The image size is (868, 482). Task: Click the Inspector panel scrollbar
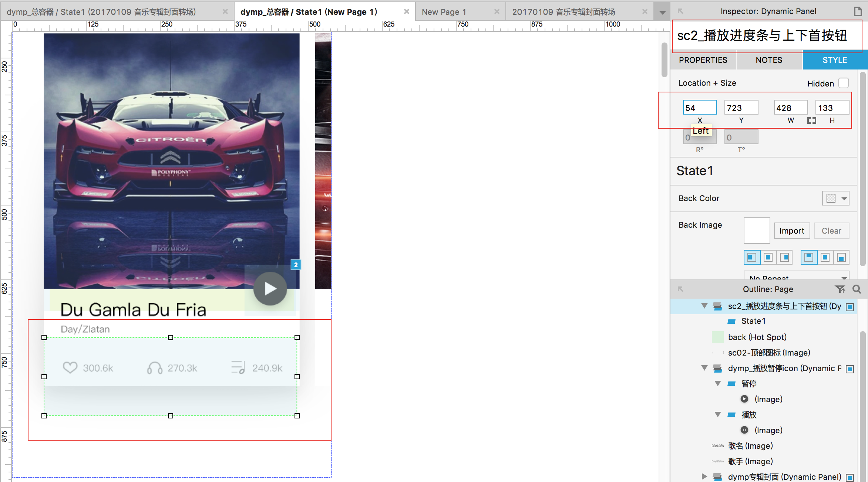(x=862, y=169)
